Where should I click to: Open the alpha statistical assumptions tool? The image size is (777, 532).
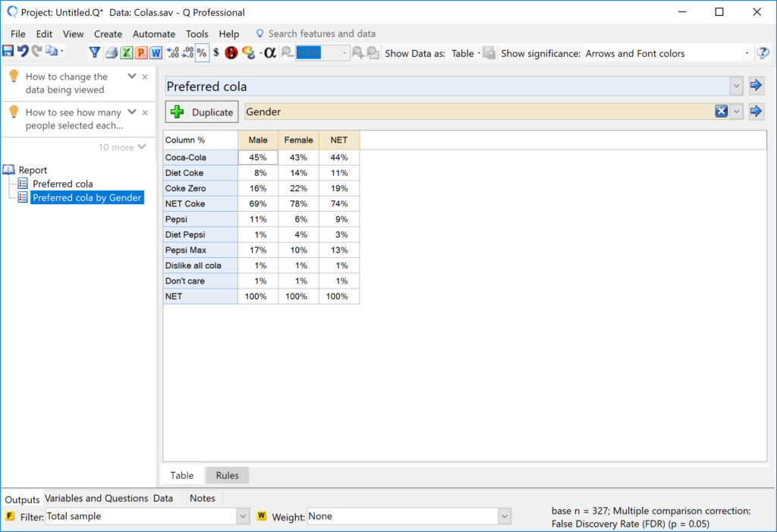(x=270, y=52)
